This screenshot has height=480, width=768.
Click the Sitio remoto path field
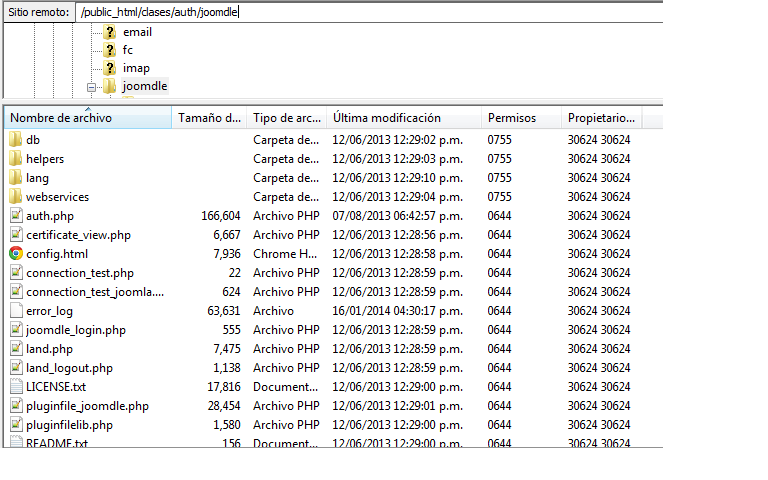(400, 13)
